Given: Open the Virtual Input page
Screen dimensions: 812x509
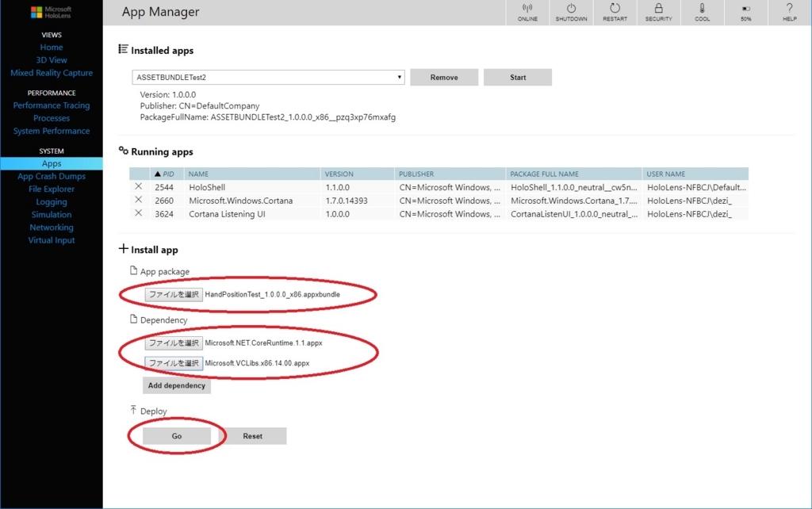Looking at the screenshot, I should tap(52, 240).
